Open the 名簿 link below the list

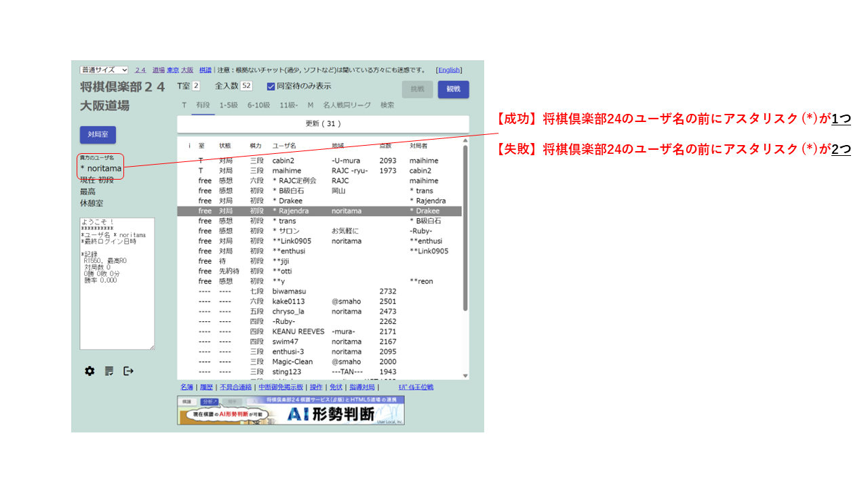[186, 387]
